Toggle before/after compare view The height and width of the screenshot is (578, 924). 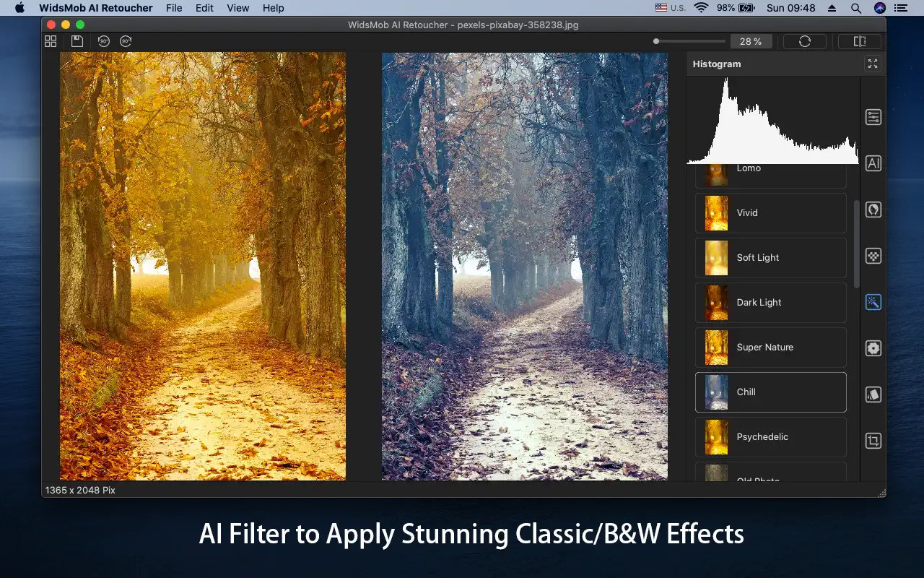pyautogui.click(x=859, y=42)
